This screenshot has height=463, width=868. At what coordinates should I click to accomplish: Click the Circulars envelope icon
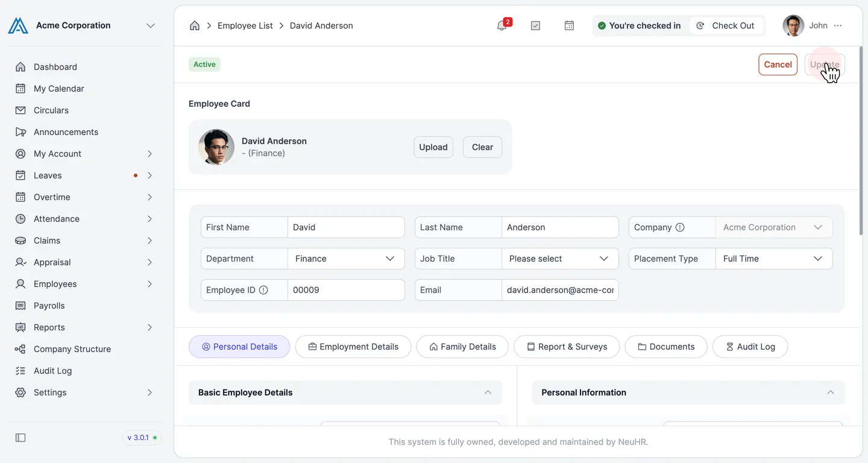20,110
